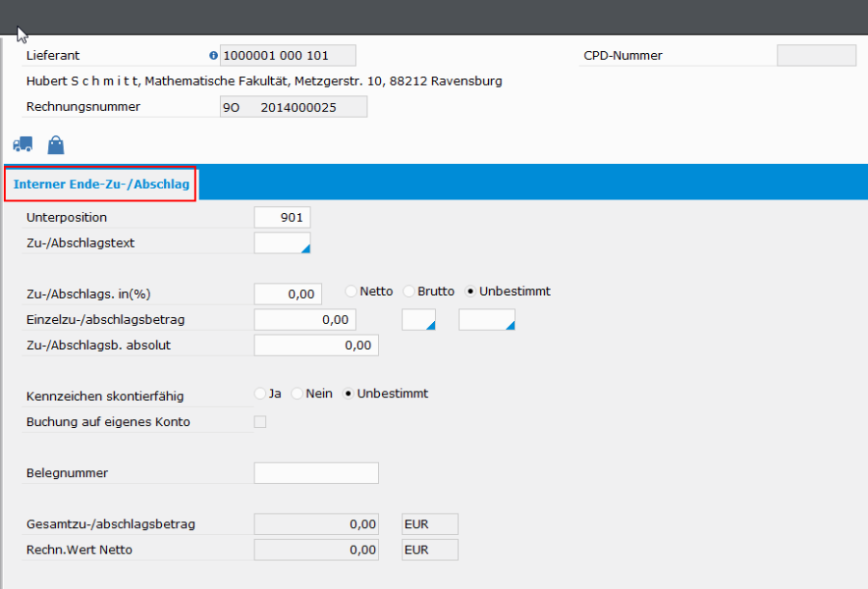Open the Zu-/Abschlagstext dropdown field

tap(283, 243)
